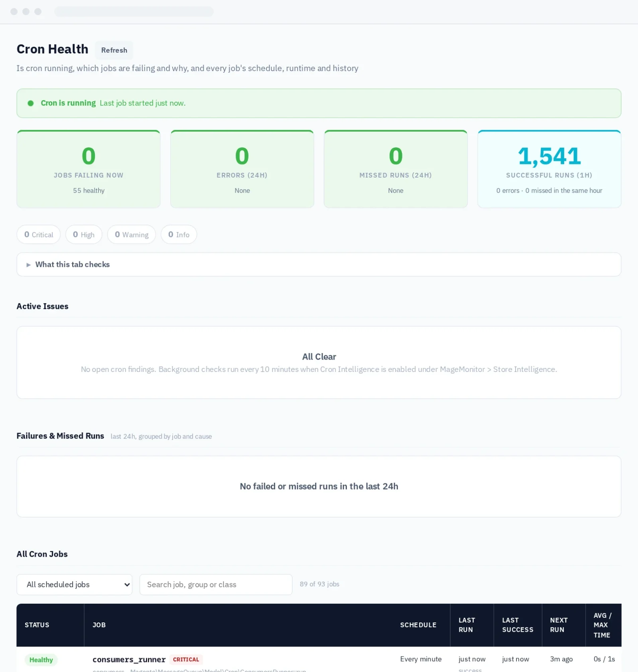Screen dimensions: 638x672
Task: Sort by the LAST SUCCESS column header
Action: click(x=518, y=625)
